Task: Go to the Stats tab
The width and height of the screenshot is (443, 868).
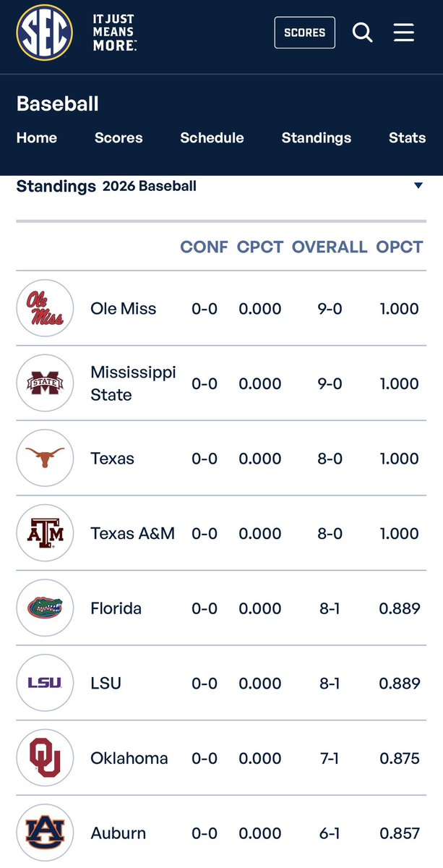Action: pos(407,137)
